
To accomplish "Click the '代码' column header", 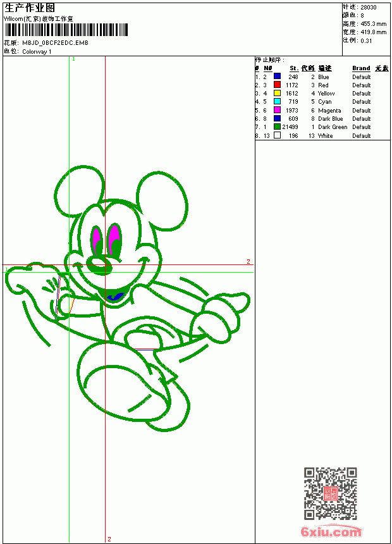I will (x=308, y=68).
